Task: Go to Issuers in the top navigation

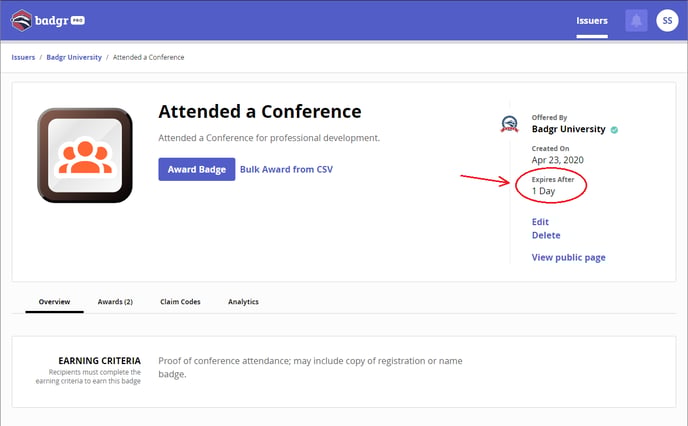Action: tap(592, 21)
